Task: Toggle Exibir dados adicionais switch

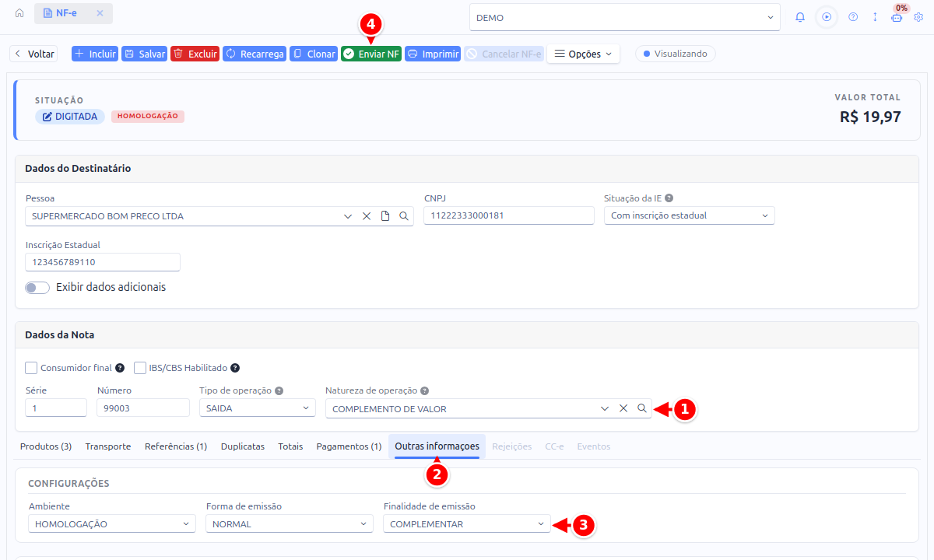Action: pos(37,288)
